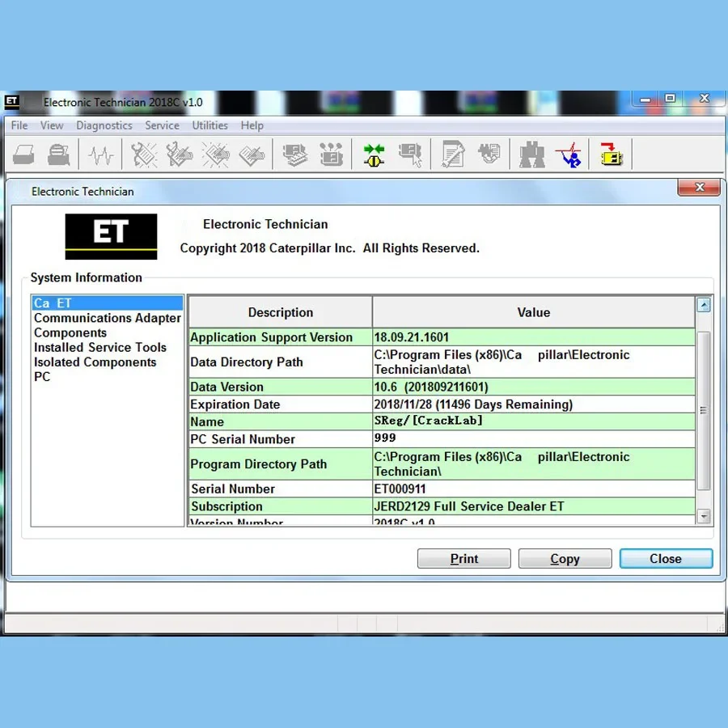Open the binoculars search icon

coord(531,154)
